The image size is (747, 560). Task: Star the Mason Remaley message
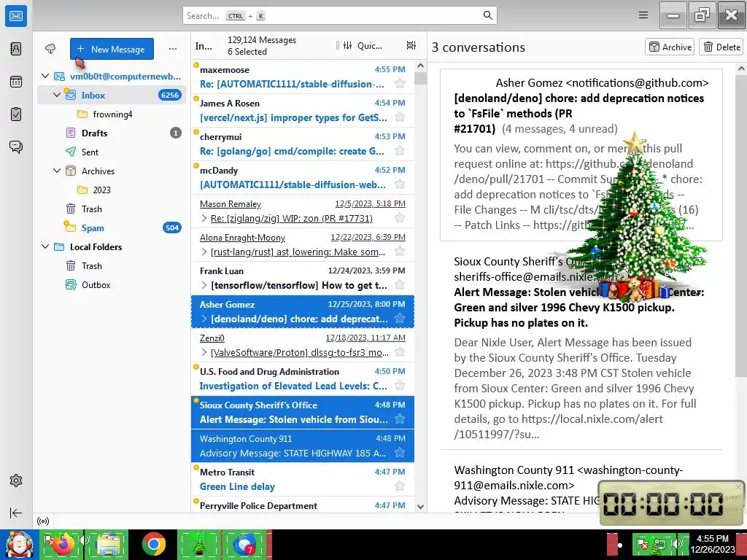(400, 218)
